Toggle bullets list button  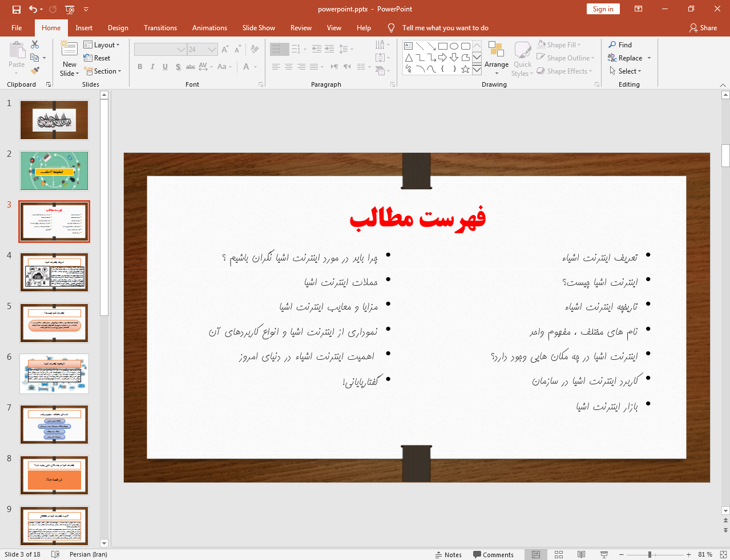point(276,49)
